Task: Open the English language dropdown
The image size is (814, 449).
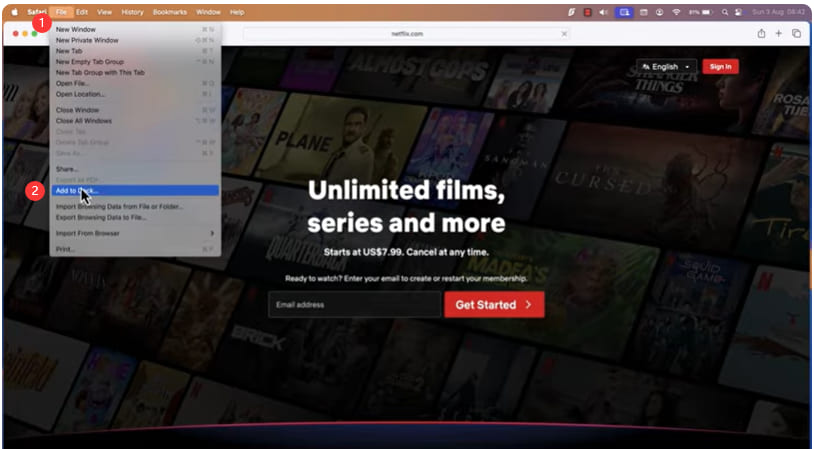Action: pos(667,66)
